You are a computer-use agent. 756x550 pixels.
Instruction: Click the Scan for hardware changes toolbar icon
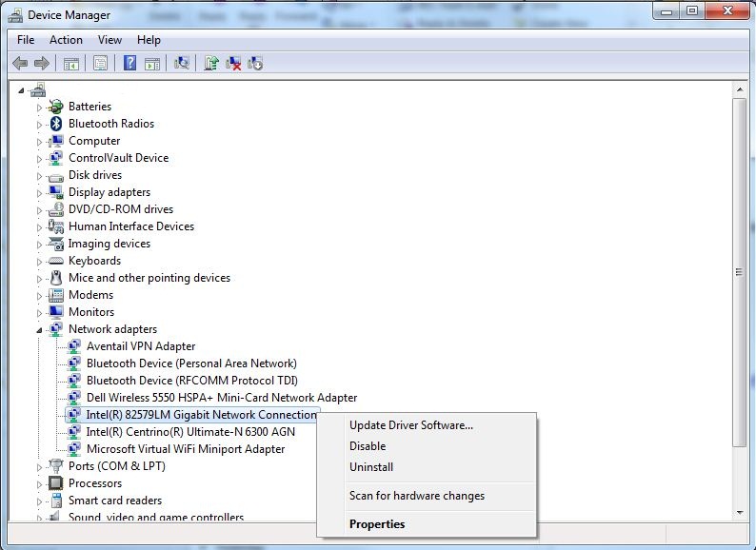182,64
